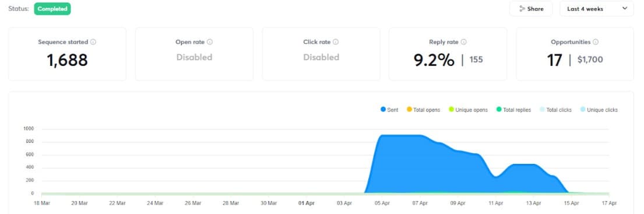Select the 9.2% reply rate value
Image resolution: width=644 pixels, height=214 pixels.
pyautogui.click(x=434, y=60)
